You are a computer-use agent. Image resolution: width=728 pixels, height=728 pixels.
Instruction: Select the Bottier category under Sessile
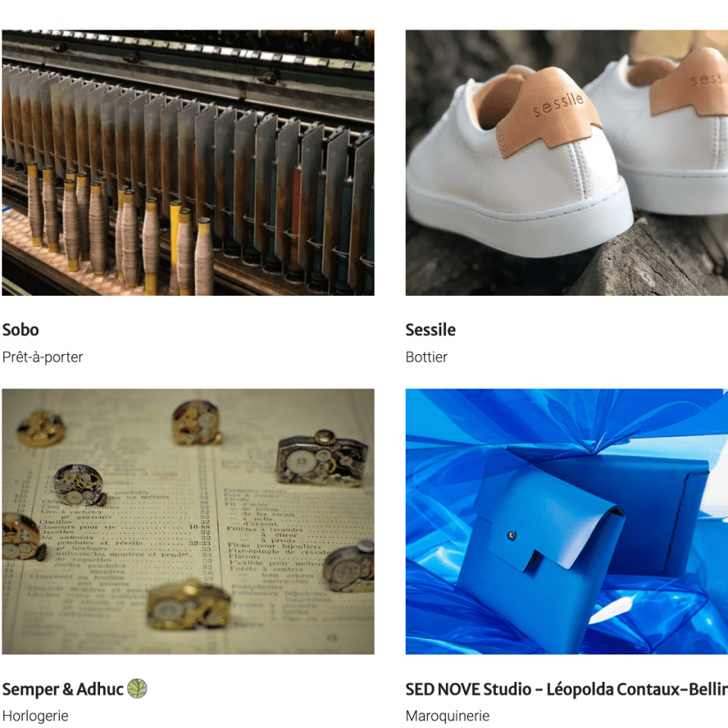[426, 357]
